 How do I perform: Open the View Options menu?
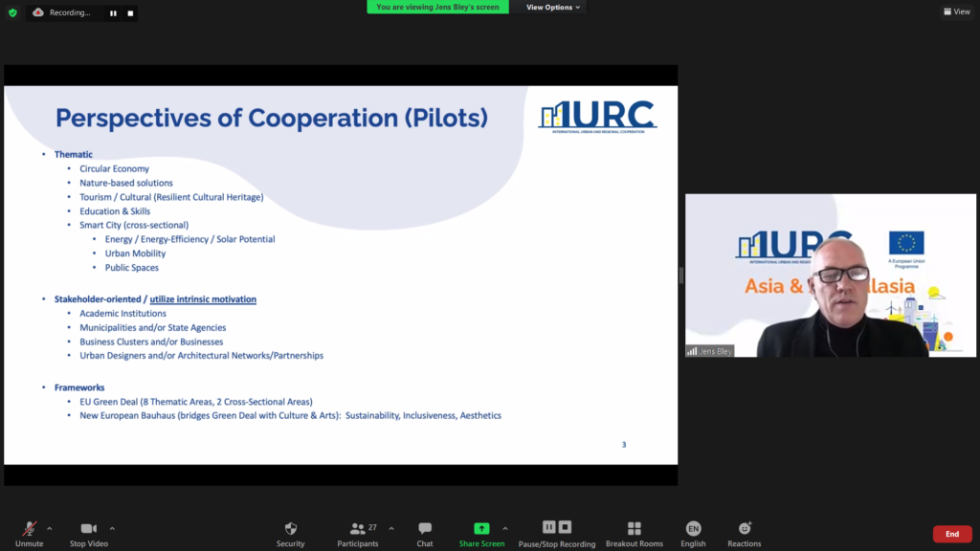(x=553, y=8)
